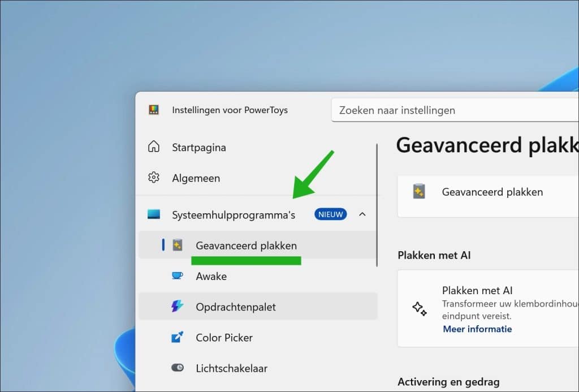Click the Plakken met AI card title
The image size is (579, 392).
pyautogui.click(x=477, y=290)
